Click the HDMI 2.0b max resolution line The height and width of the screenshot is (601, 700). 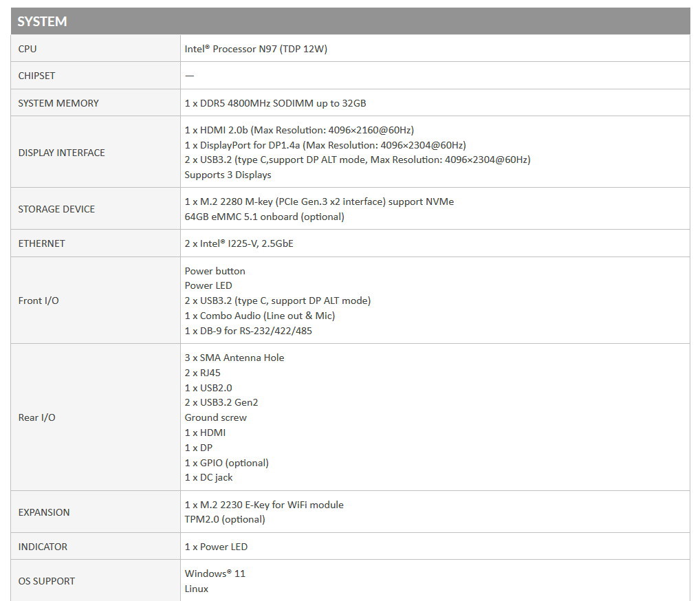pos(299,130)
